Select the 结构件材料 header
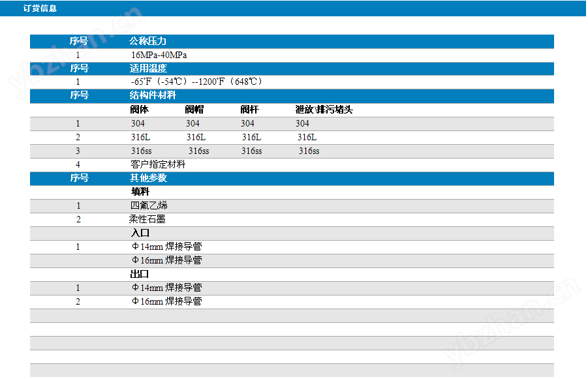This screenshot has height=379, width=588. click(152, 95)
